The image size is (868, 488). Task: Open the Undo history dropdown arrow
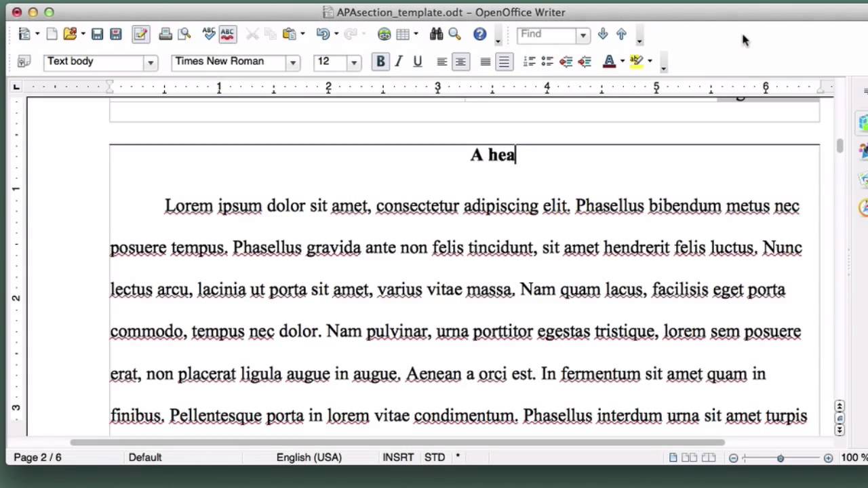pyautogui.click(x=336, y=34)
